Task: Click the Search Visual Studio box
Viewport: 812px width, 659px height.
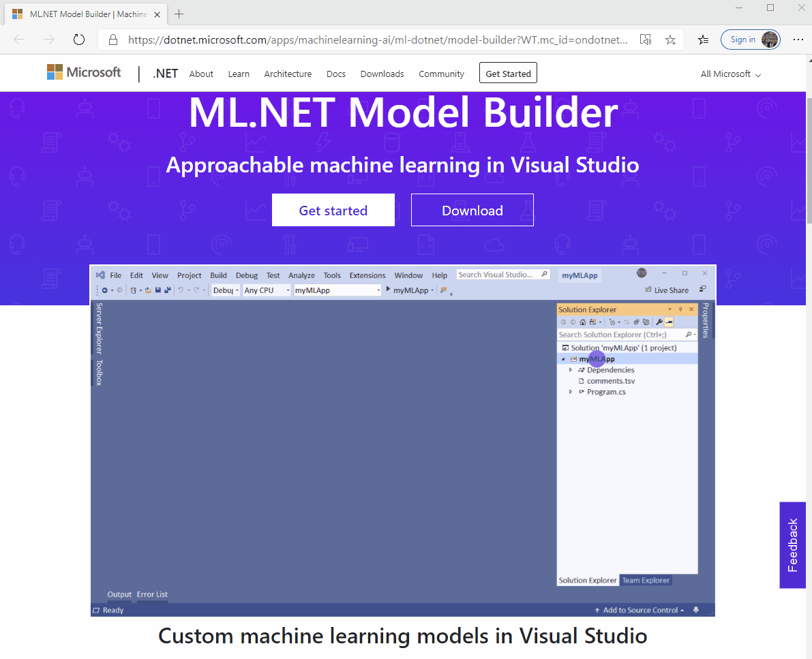Action: point(503,275)
